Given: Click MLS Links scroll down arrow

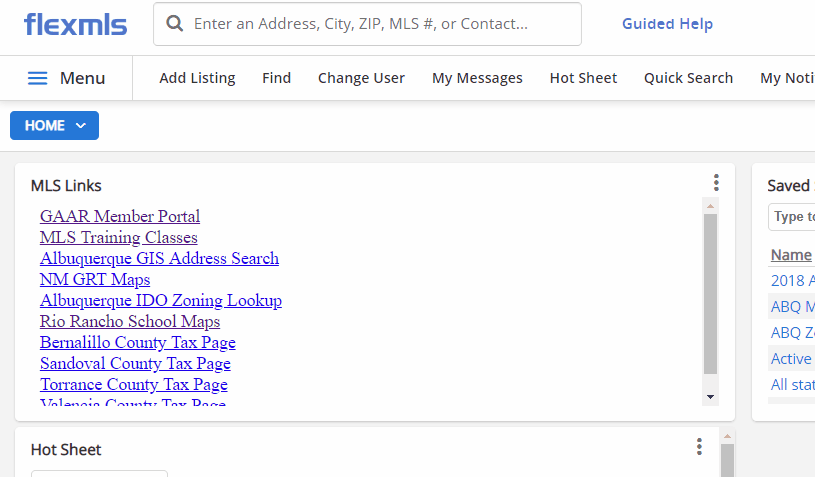Looking at the screenshot, I should pyautogui.click(x=711, y=397).
